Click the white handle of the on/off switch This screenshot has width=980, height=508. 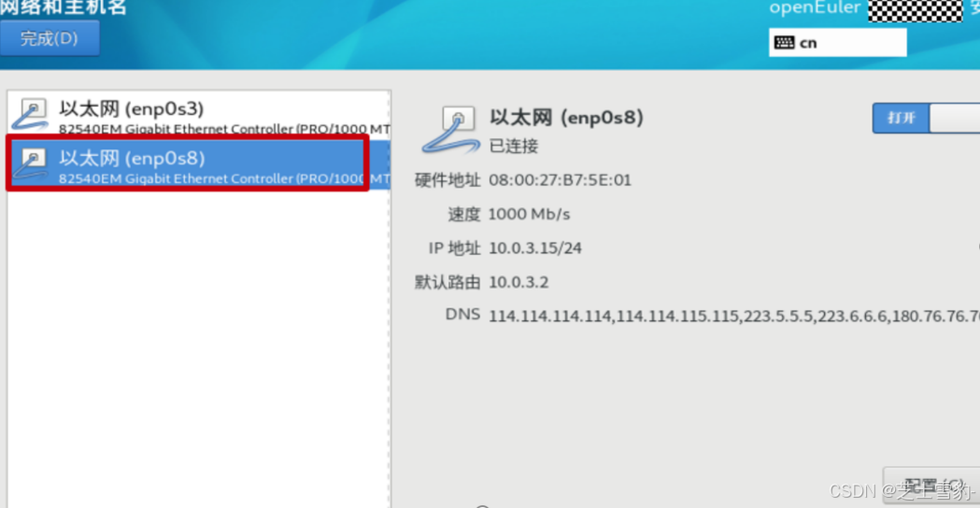click(x=955, y=118)
